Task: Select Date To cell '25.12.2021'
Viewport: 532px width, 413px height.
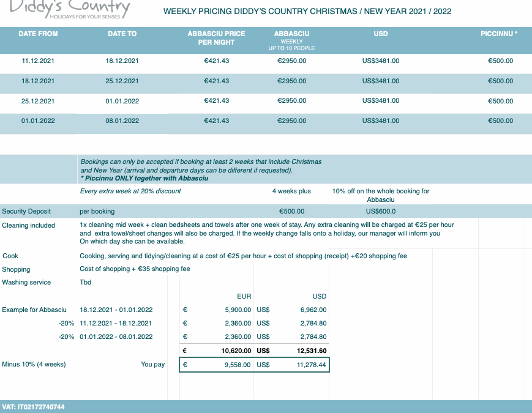Action: click(x=122, y=81)
